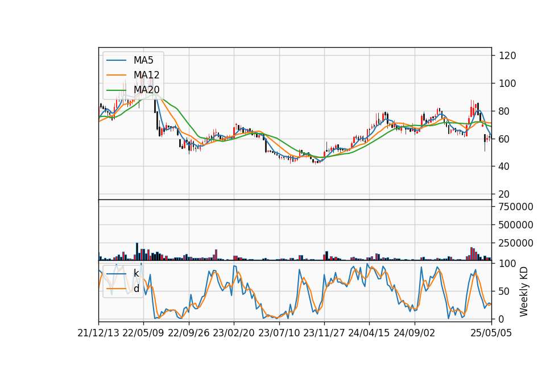Viewport: 546px width, 392px height.
Task: Click the 120 price axis label
Action: 507,56
